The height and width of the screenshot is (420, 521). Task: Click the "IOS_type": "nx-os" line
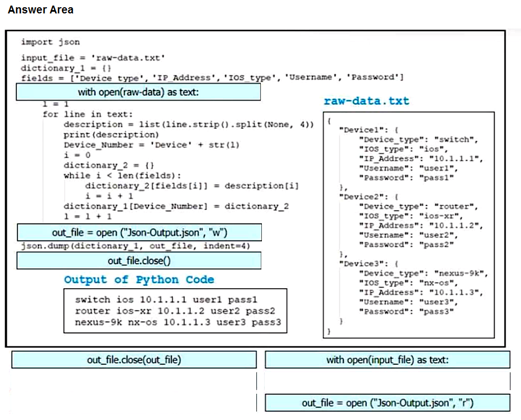[x=408, y=283]
